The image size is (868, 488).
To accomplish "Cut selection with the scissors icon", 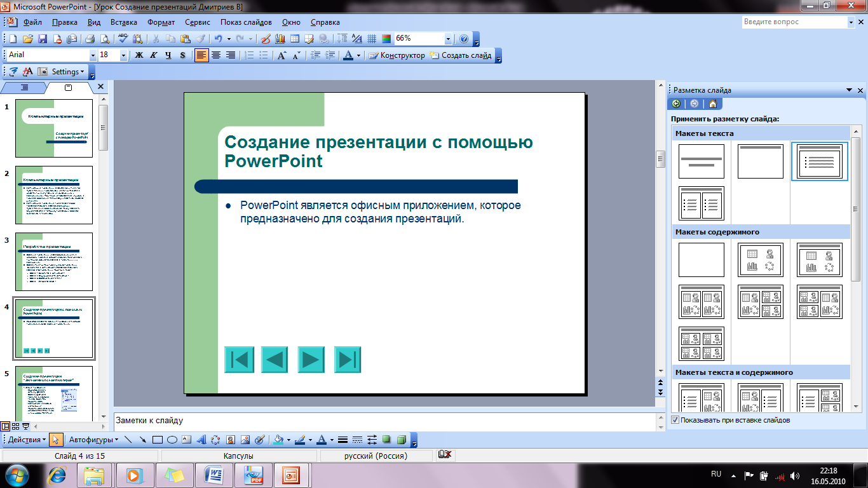I will [x=155, y=39].
